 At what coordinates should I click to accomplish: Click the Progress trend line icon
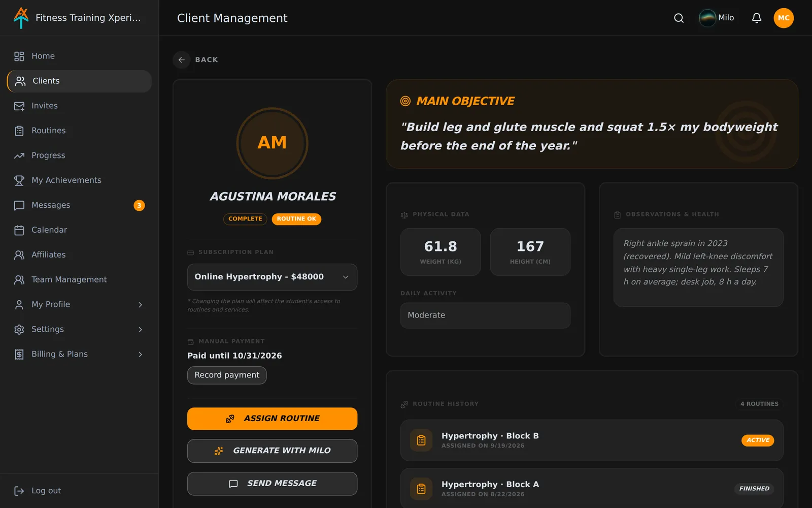(19, 156)
